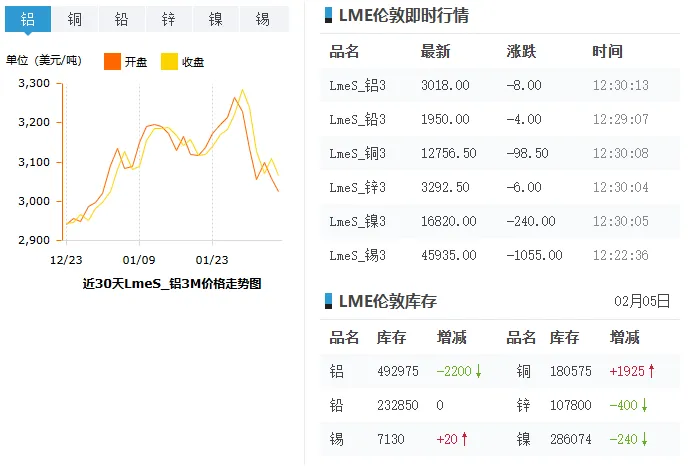Viewport: 691px width, 467px height.
Task: Click the nickel inventory value 286074
Action: point(571,439)
